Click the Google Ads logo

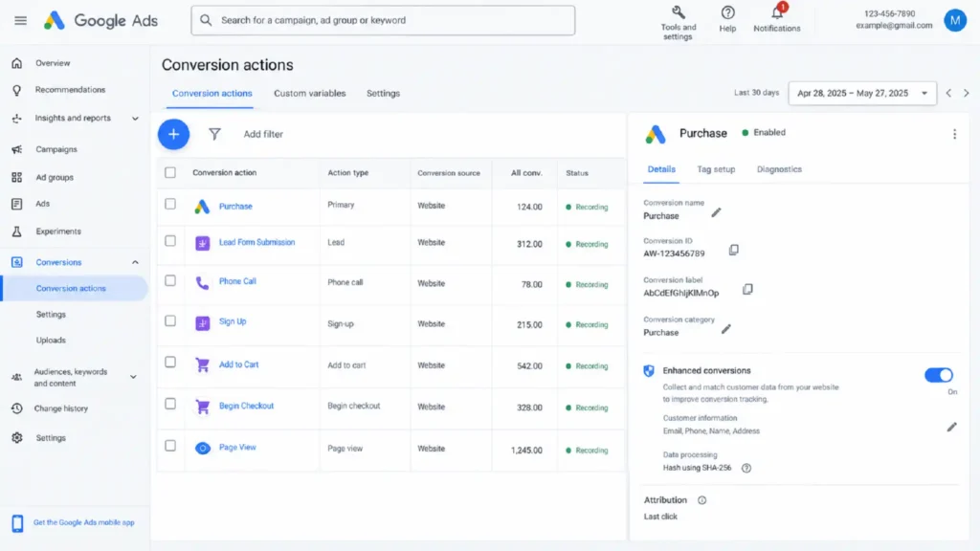100,21
